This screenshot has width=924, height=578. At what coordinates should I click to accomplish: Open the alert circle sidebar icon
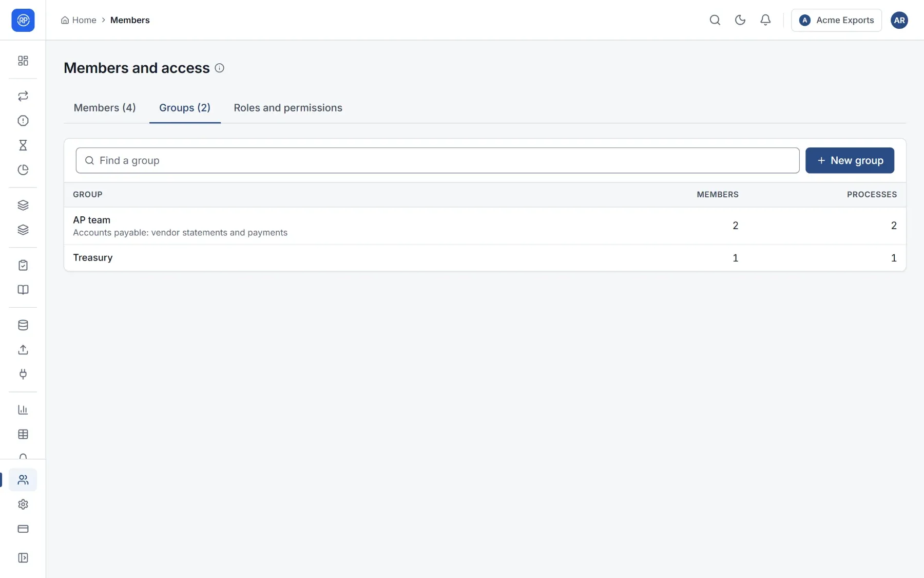pyautogui.click(x=23, y=121)
